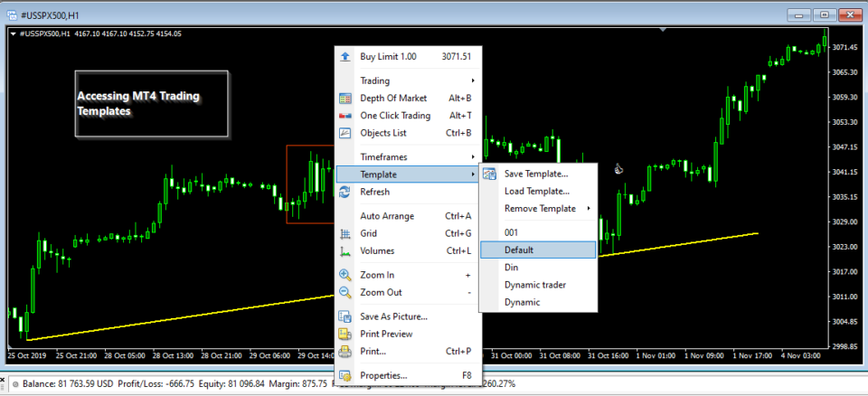Click the Volumes icon in context menu

pyautogui.click(x=345, y=251)
